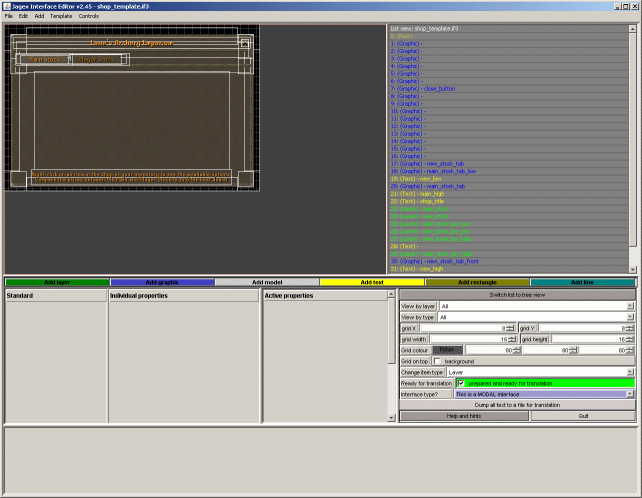The height and width of the screenshot is (498, 642).
Task: Toggle the Grid on top checkbox
Action: [437, 360]
